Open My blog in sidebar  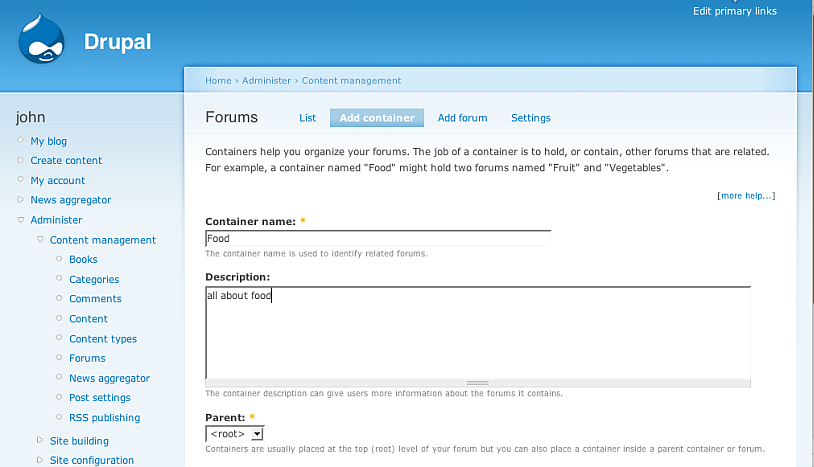point(49,141)
